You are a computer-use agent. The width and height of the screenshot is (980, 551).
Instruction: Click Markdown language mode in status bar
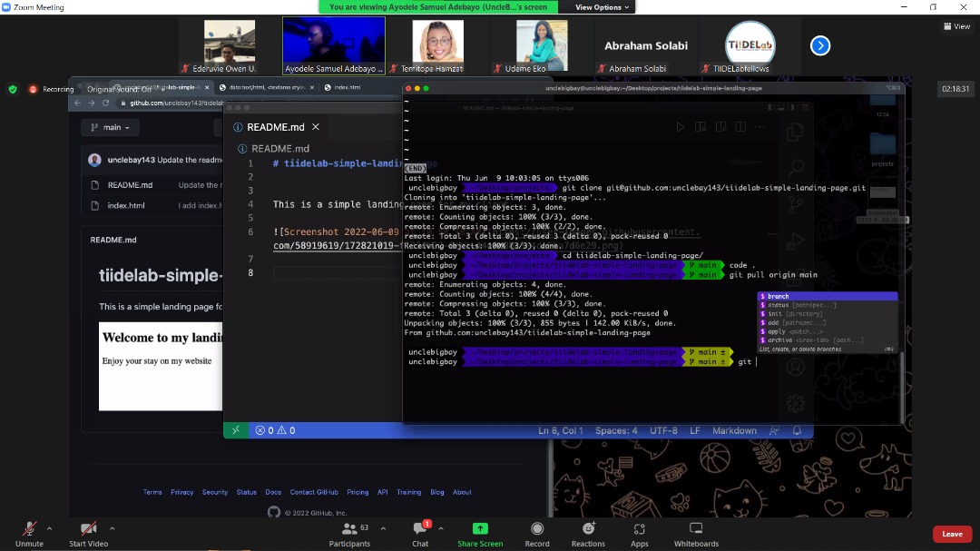(734, 430)
